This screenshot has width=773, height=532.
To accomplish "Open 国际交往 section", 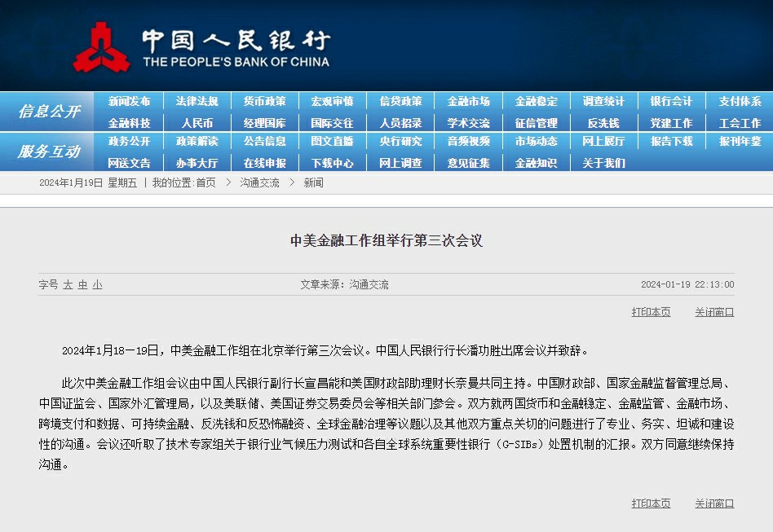I will pyautogui.click(x=332, y=123).
